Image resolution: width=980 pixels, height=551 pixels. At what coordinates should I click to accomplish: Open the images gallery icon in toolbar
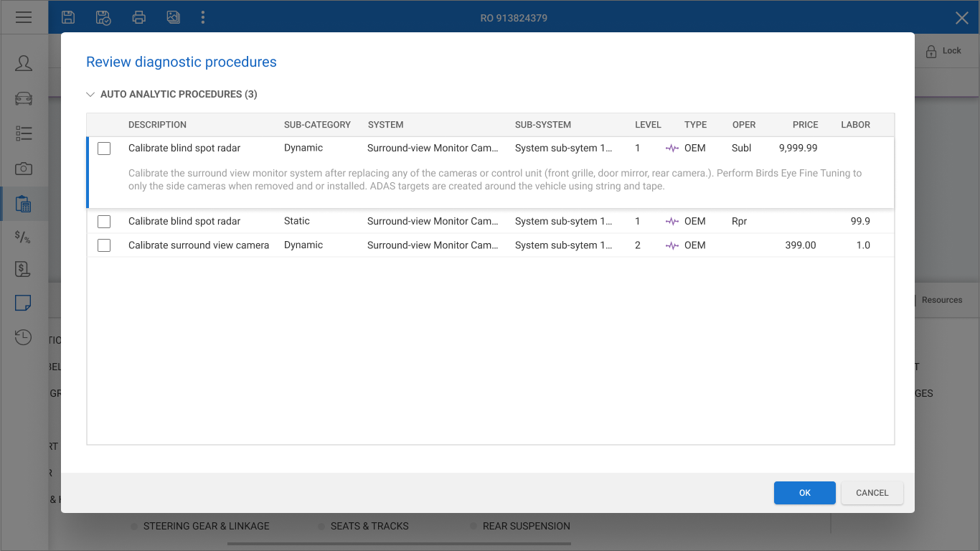point(173,17)
